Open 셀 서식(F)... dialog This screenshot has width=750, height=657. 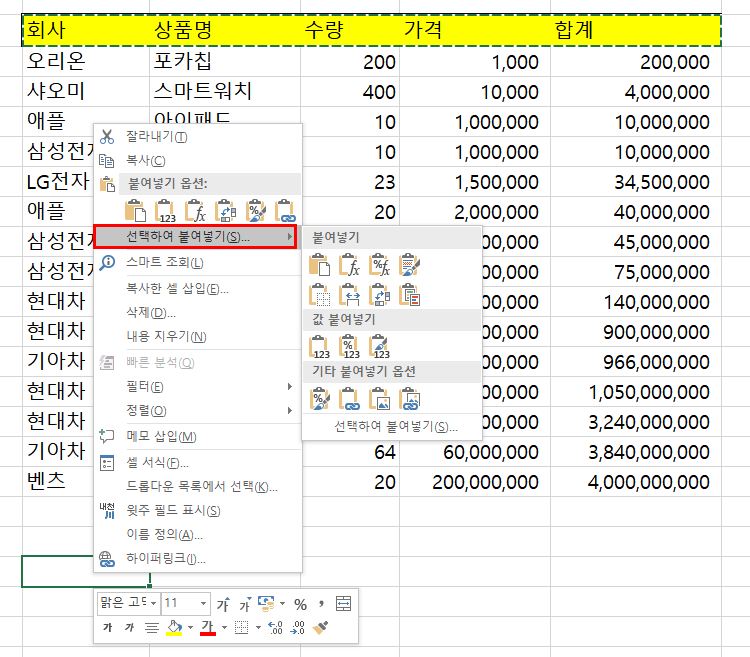point(198,462)
